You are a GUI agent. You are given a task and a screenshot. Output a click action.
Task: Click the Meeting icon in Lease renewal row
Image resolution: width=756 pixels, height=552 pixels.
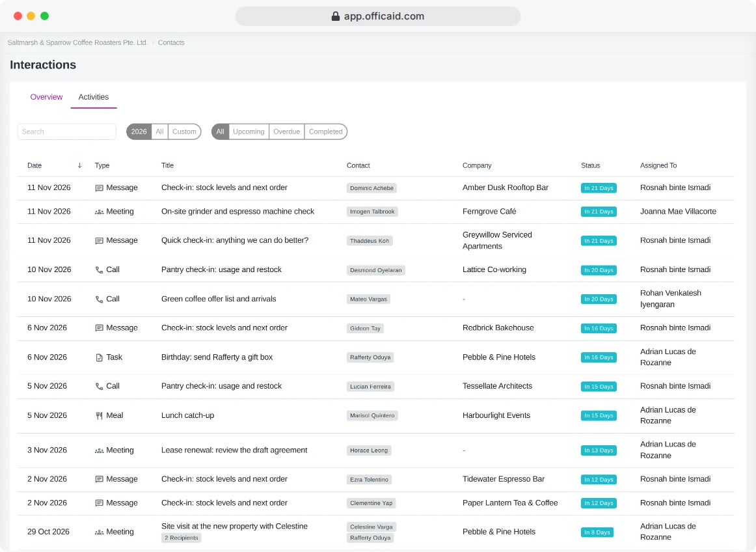point(100,450)
